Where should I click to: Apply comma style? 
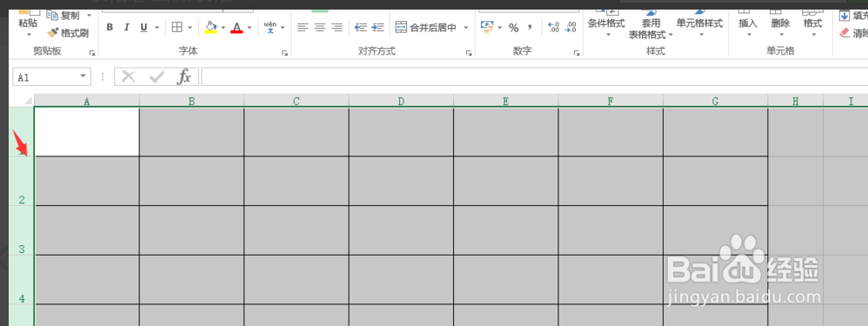click(x=530, y=27)
